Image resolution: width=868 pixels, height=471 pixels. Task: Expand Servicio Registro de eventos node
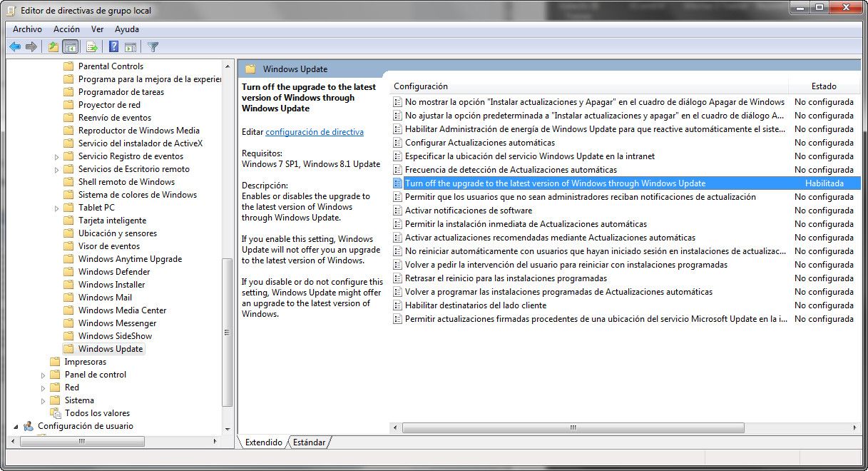click(56, 156)
